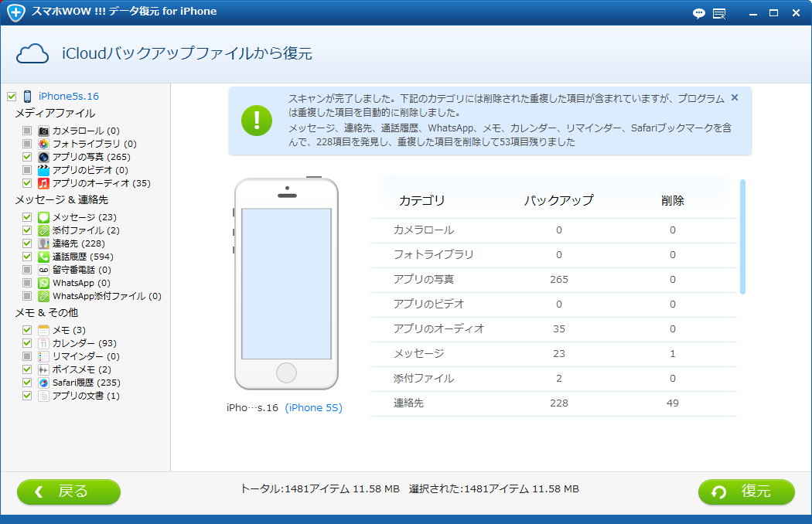
Task: Dismiss the scan notification banner
Action: [x=734, y=97]
